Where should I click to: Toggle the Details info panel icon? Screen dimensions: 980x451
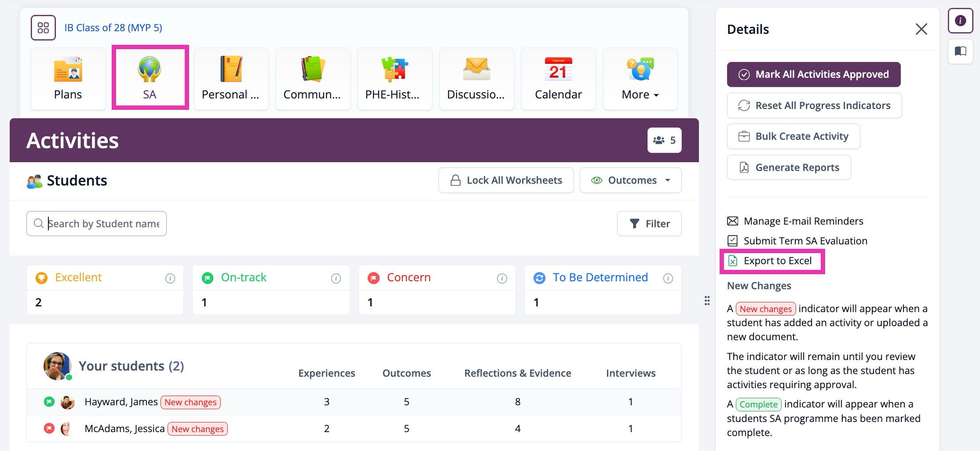coord(960,21)
